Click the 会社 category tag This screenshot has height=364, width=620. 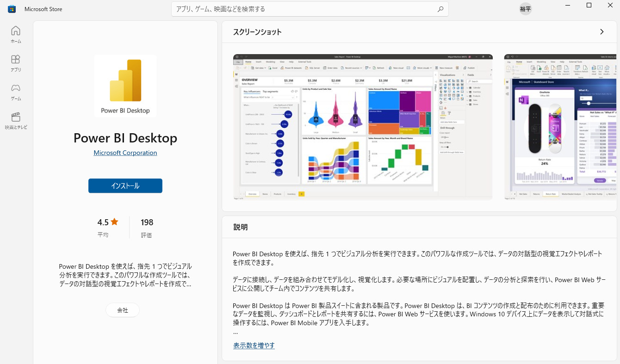123,310
